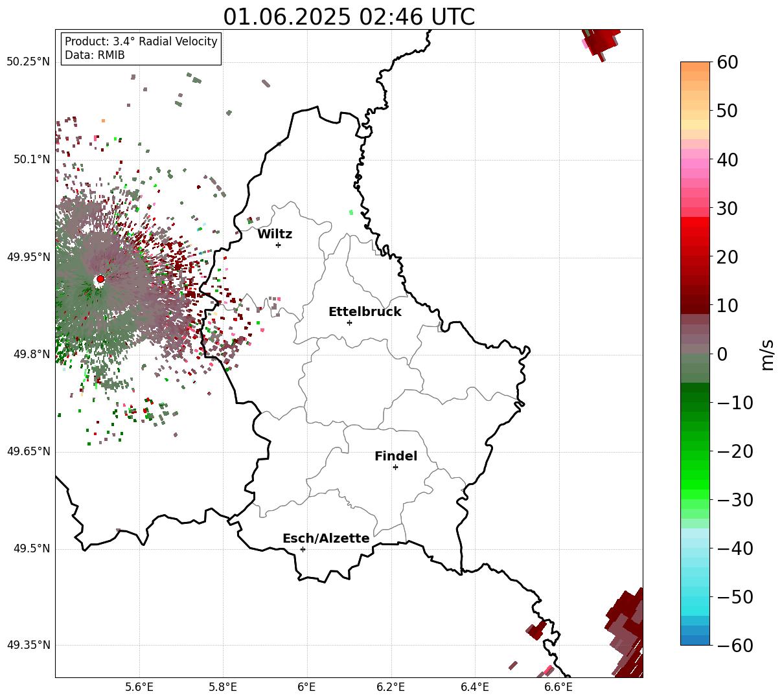
Task: Click the Ettelbruck station cross marker
Action: click(x=349, y=322)
